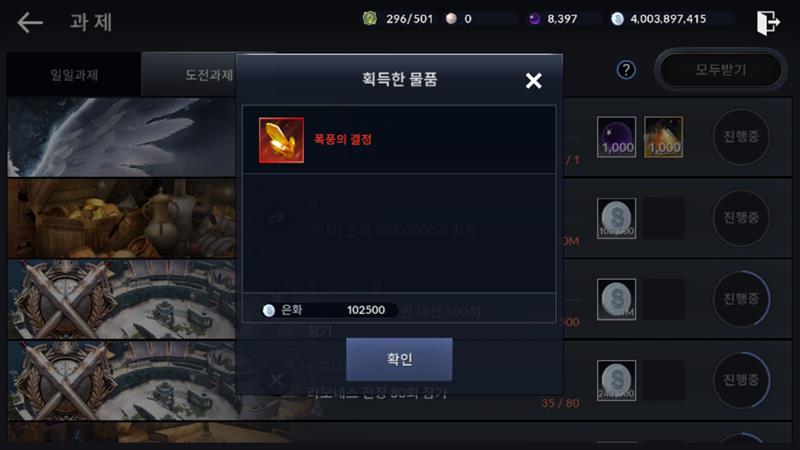Confirm with the 확인 button

pyautogui.click(x=399, y=359)
